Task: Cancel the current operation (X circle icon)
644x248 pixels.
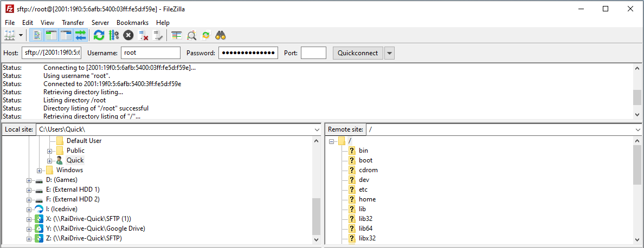Action: tap(128, 35)
